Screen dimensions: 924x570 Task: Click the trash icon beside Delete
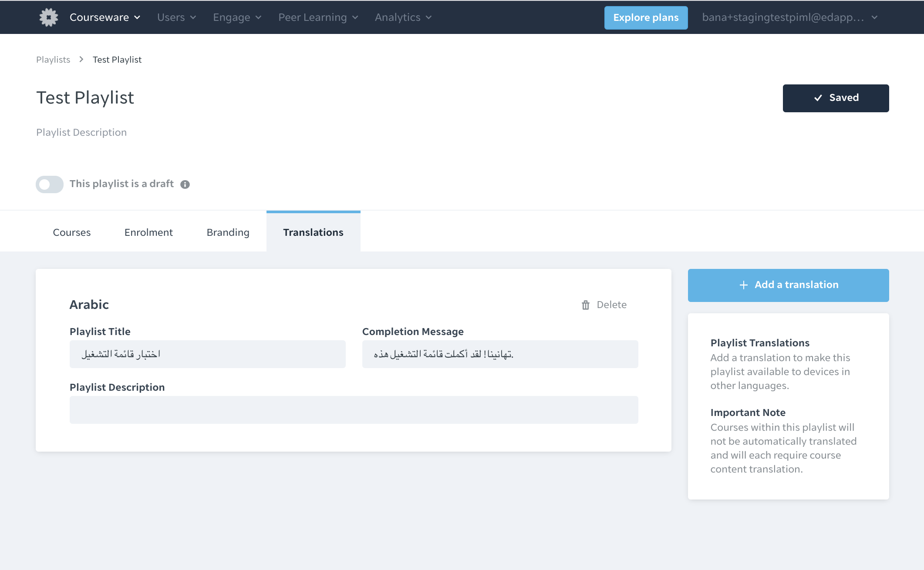point(586,305)
